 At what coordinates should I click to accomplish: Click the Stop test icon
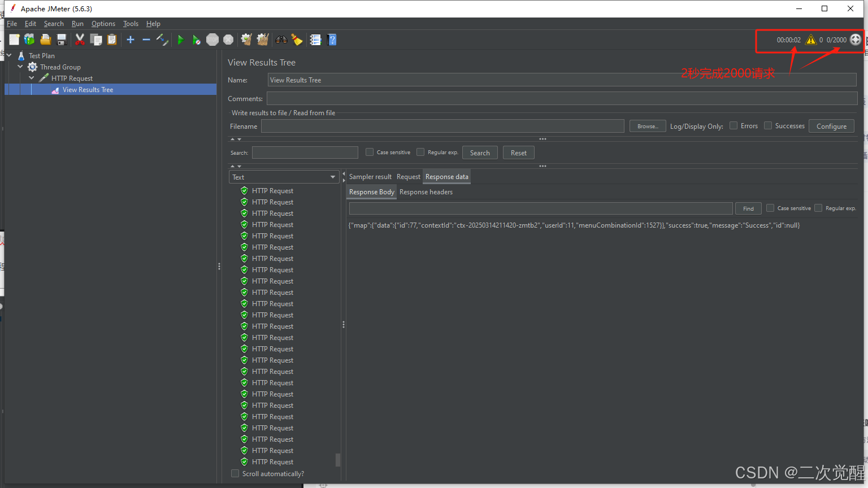pyautogui.click(x=212, y=40)
